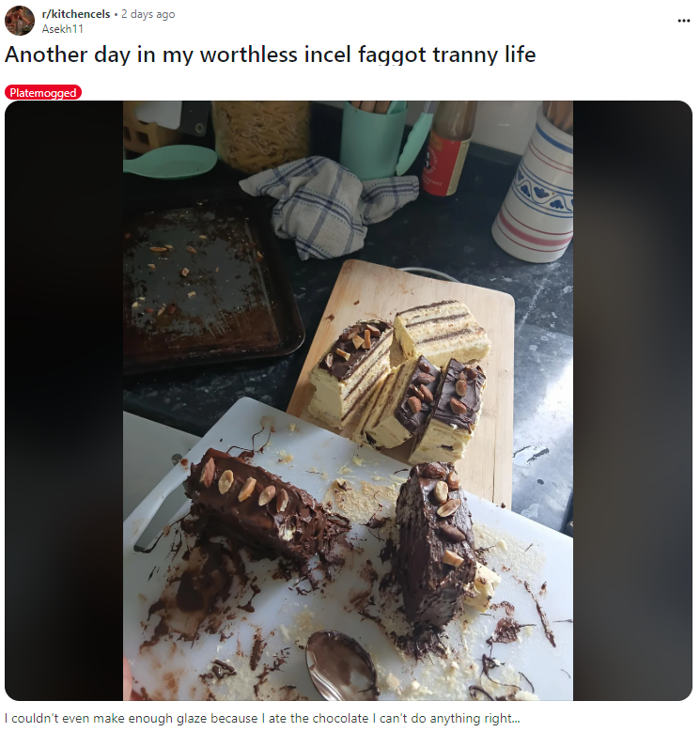700x732 pixels.
Task: Click the left blurred margin of the image
Action: point(64,400)
